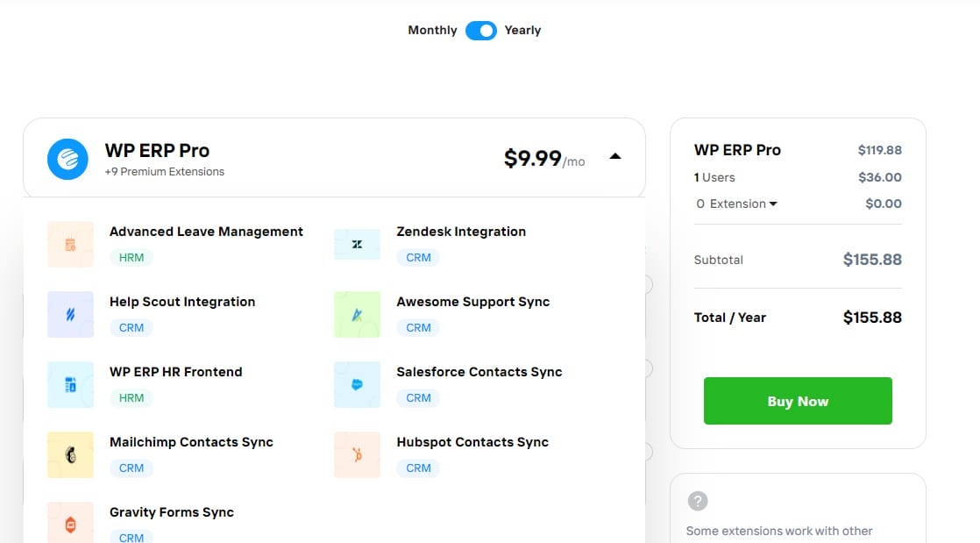Screen dimensions: 980x543
Task: Click the question mark help icon
Action: point(698,501)
